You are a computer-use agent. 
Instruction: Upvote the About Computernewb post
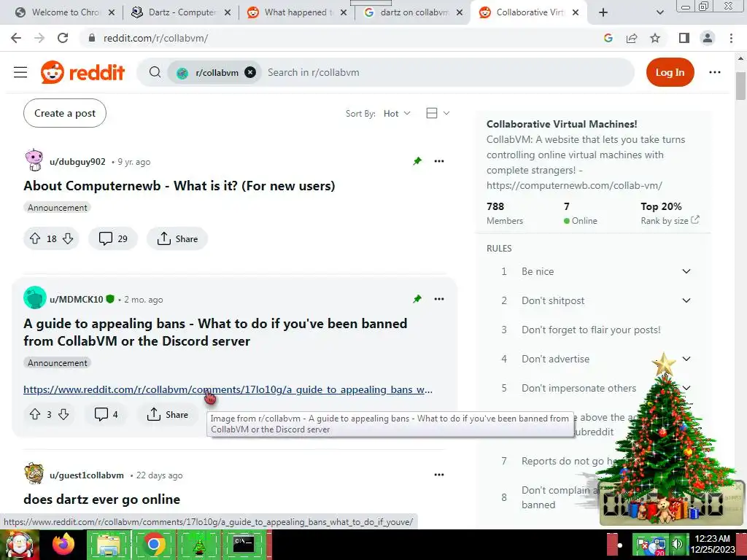(35, 238)
